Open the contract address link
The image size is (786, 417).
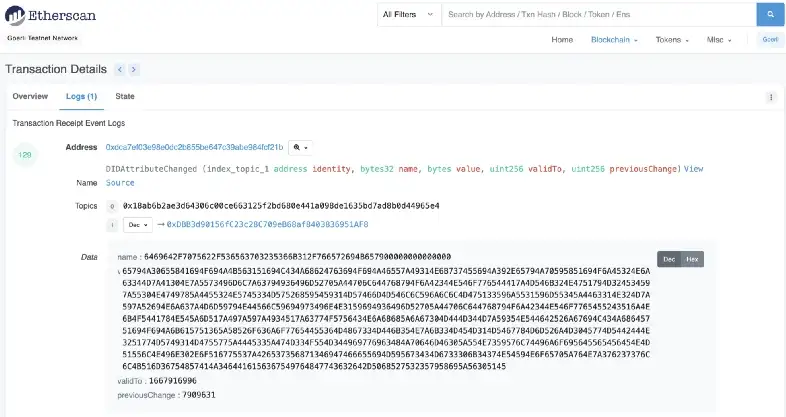click(195, 147)
